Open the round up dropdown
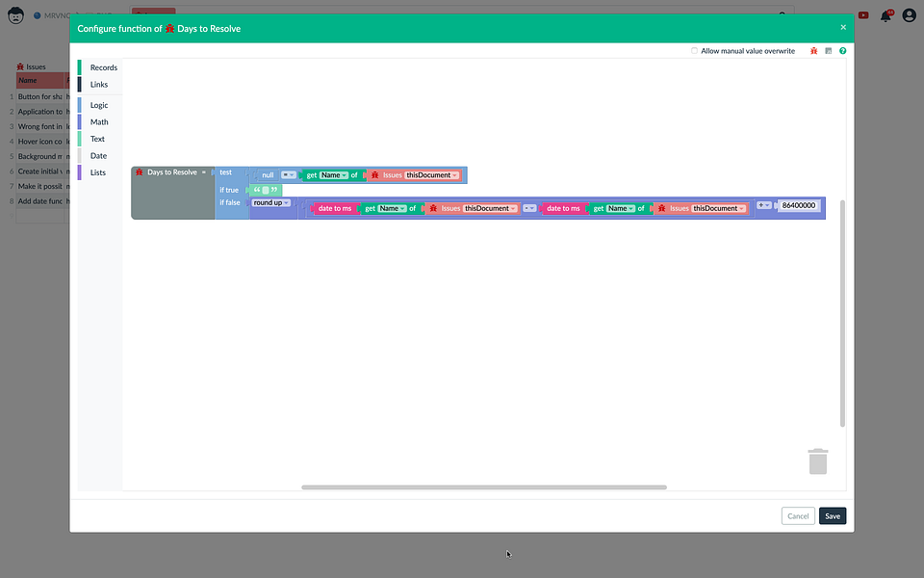The width and height of the screenshot is (924, 578). [271, 203]
